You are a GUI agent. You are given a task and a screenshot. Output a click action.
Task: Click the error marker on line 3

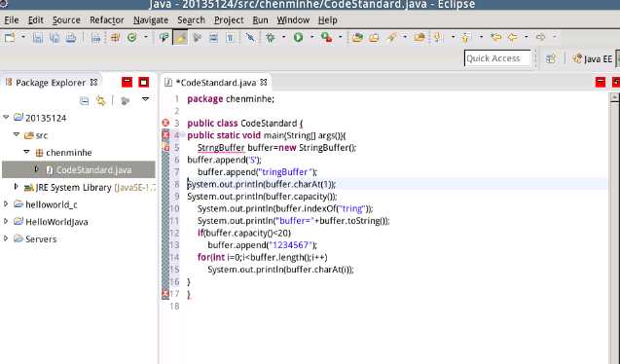coord(165,123)
